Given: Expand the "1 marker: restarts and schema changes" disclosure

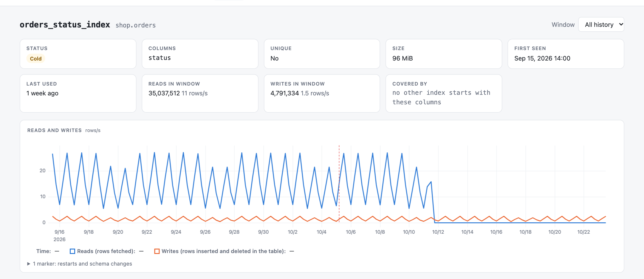Looking at the screenshot, I should click(x=80, y=264).
